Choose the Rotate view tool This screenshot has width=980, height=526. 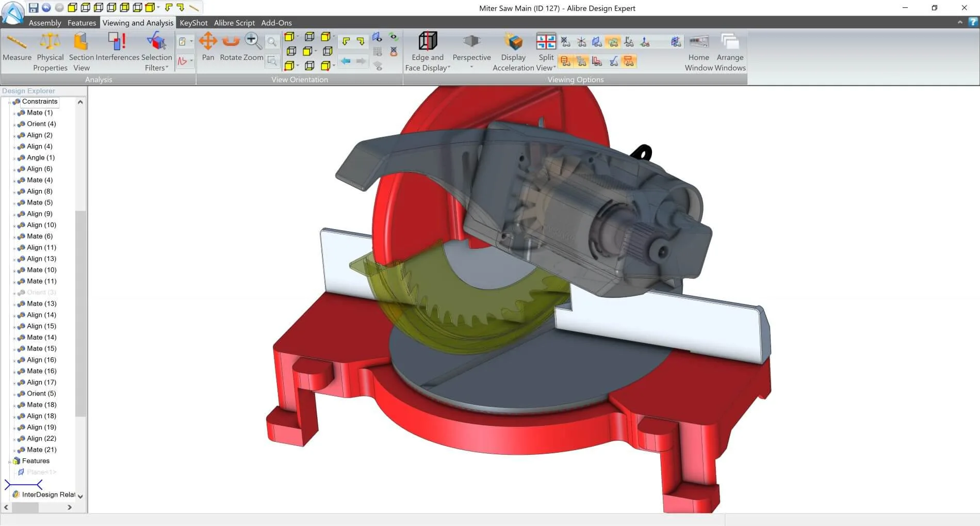click(x=231, y=47)
